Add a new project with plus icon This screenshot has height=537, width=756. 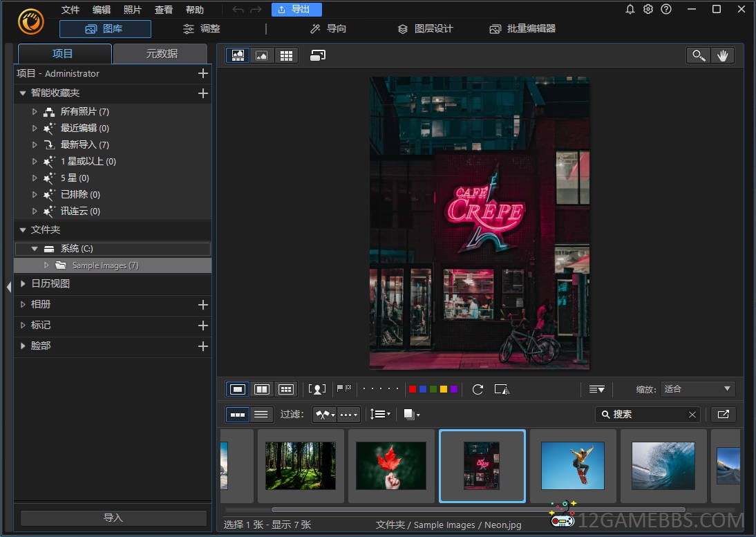pos(203,73)
